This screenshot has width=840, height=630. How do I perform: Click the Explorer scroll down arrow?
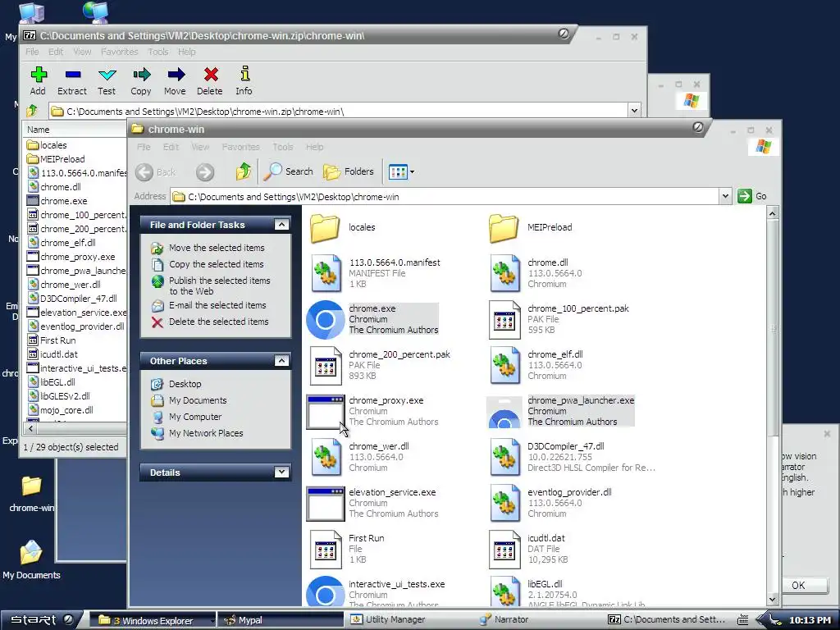coord(772,600)
